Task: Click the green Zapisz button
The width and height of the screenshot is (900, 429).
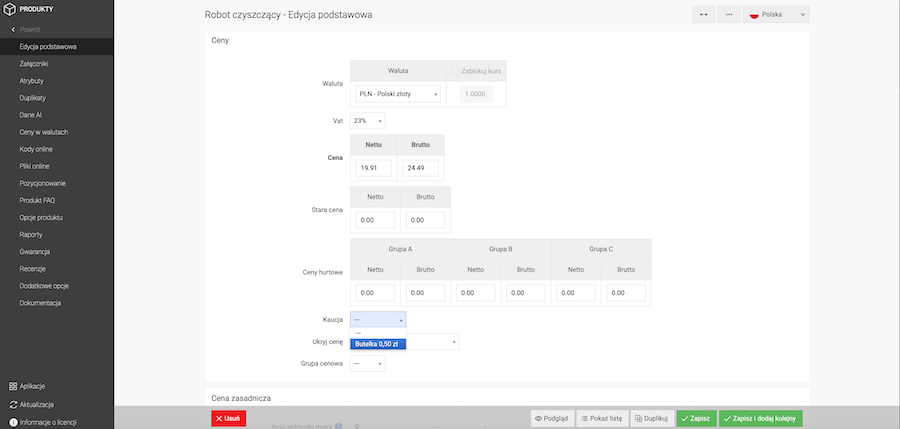Action: [696, 419]
